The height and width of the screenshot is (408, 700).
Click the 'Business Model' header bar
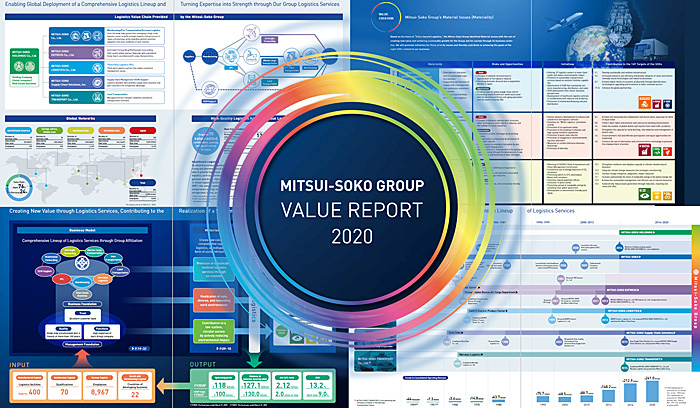tap(83, 230)
